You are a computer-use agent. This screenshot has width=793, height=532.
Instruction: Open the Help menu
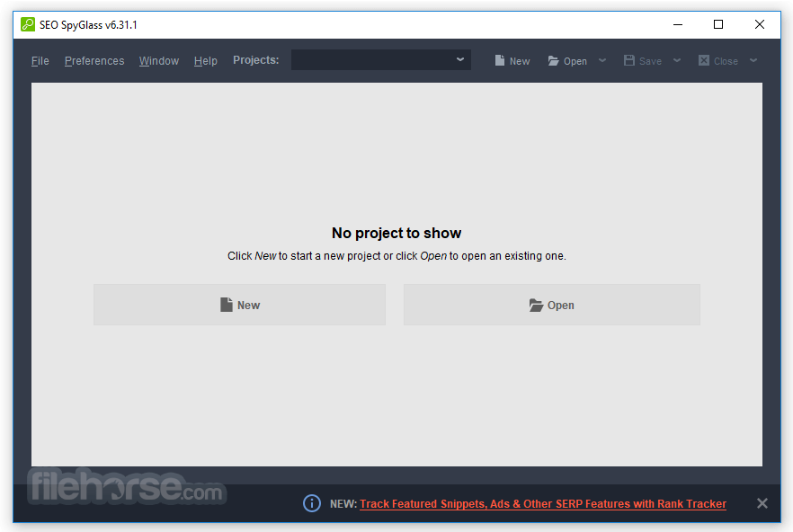tap(205, 61)
